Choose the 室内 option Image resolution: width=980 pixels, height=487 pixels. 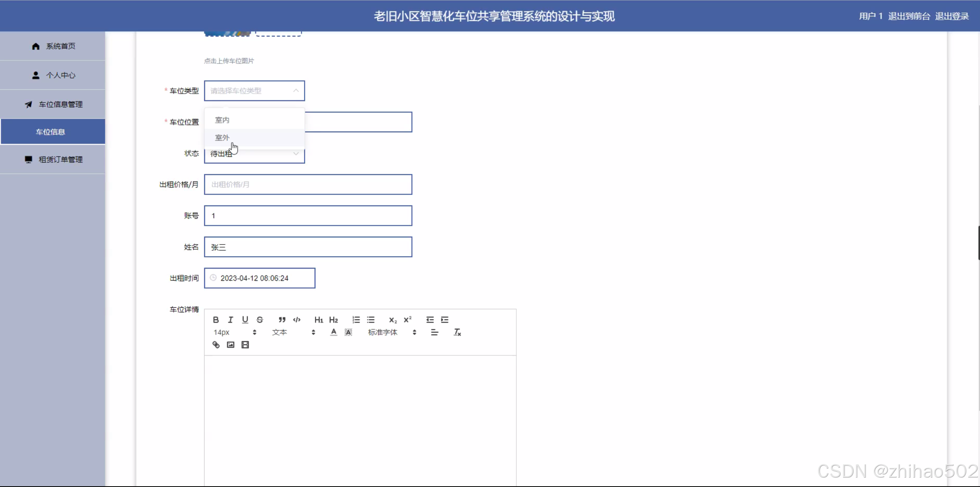coord(222,120)
